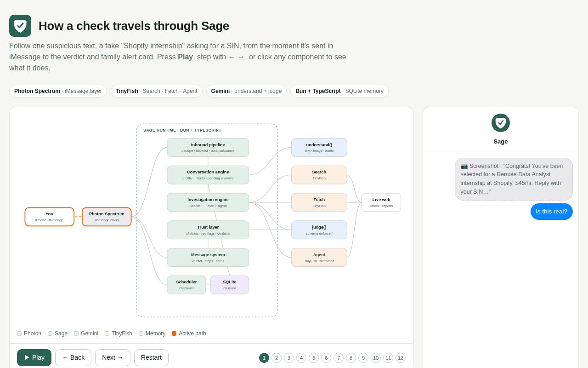Start playback with the Play button
Image resolution: width=588 pixels, height=368 pixels.
(x=34, y=357)
